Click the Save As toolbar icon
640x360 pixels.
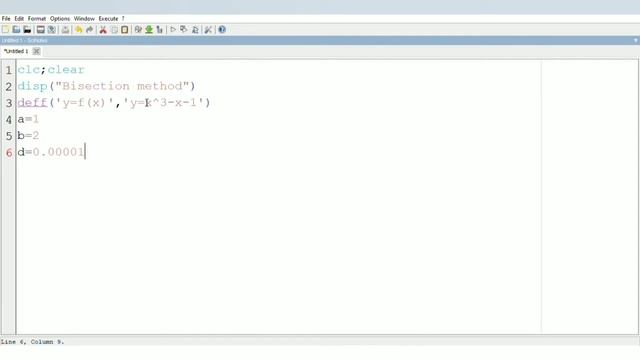pos(51,30)
